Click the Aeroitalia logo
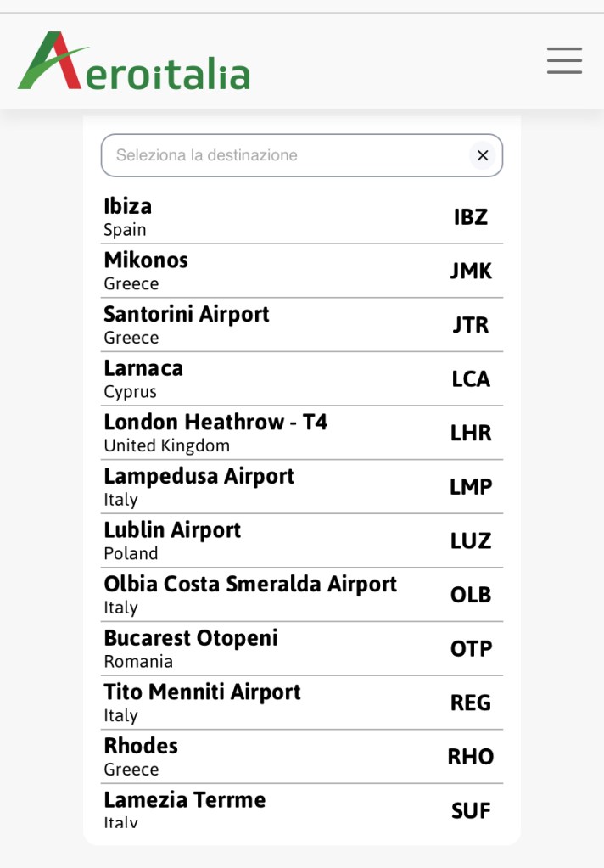This screenshot has width=604, height=868. tap(134, 61)
